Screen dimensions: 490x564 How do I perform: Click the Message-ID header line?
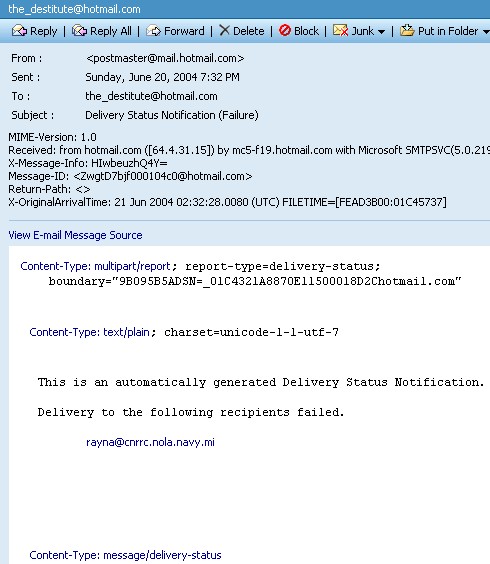click(130, 176)
